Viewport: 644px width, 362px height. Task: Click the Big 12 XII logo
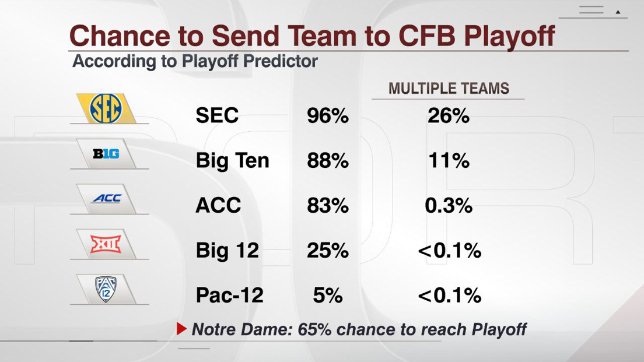tap(106, 244)
